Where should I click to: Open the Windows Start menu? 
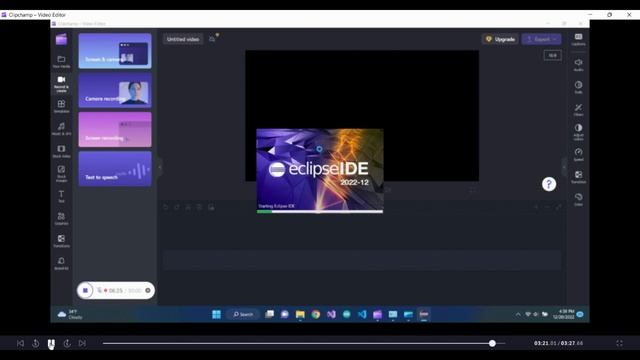pos(216,314)
